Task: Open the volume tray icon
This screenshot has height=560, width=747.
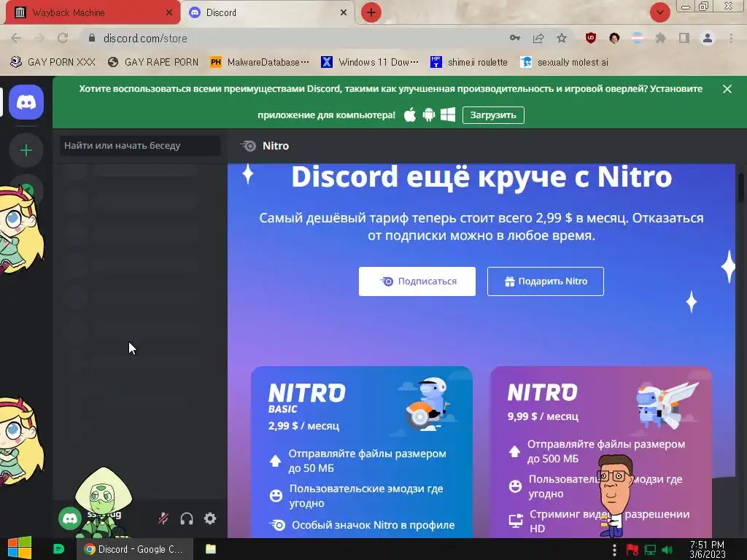Action: (x=667, y=550)
